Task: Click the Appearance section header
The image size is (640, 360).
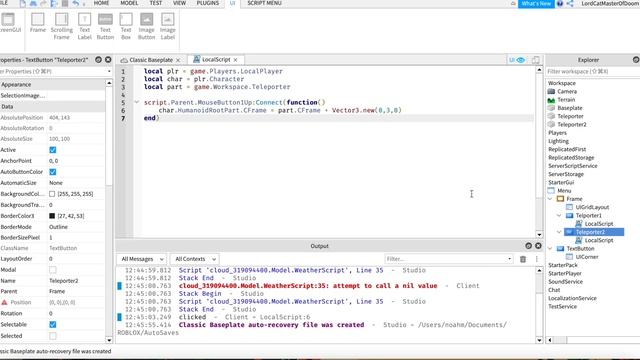Action: tap(52, 84)
